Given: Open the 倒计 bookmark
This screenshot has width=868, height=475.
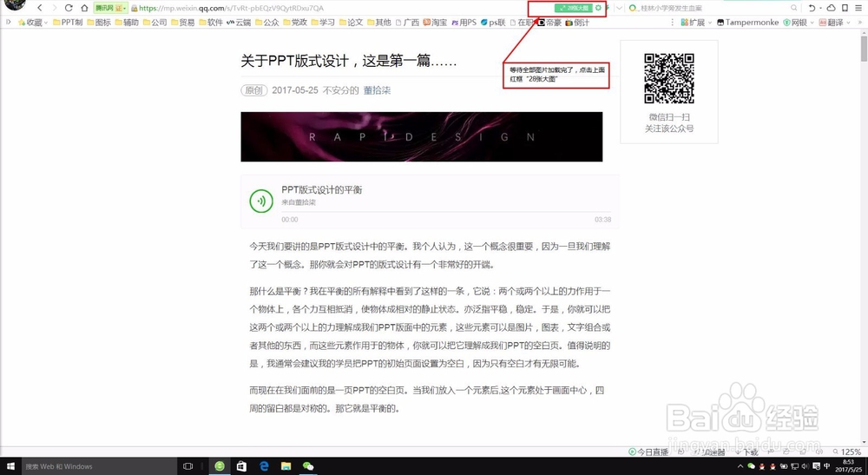Looking at the screenshot, I should point(577,23).
